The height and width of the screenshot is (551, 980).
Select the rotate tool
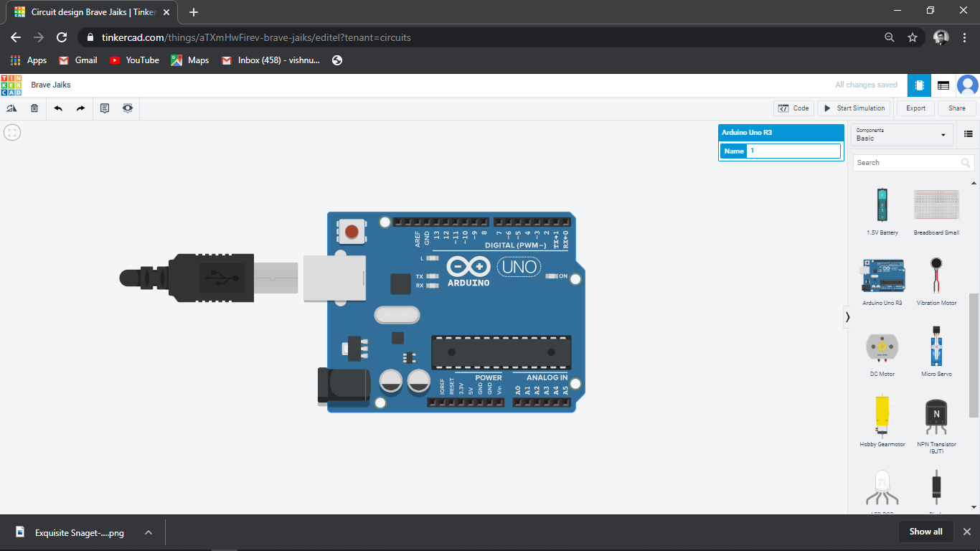11,108
